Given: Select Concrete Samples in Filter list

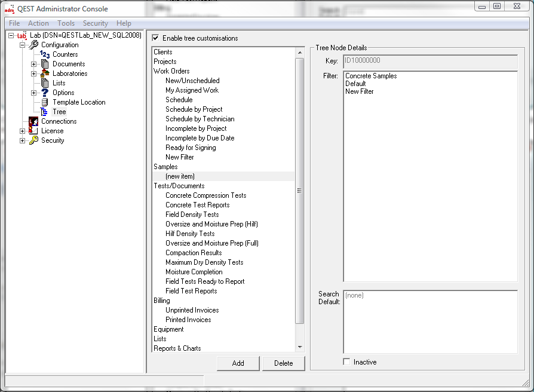Looking at the screenshot, I should point(371,76).
